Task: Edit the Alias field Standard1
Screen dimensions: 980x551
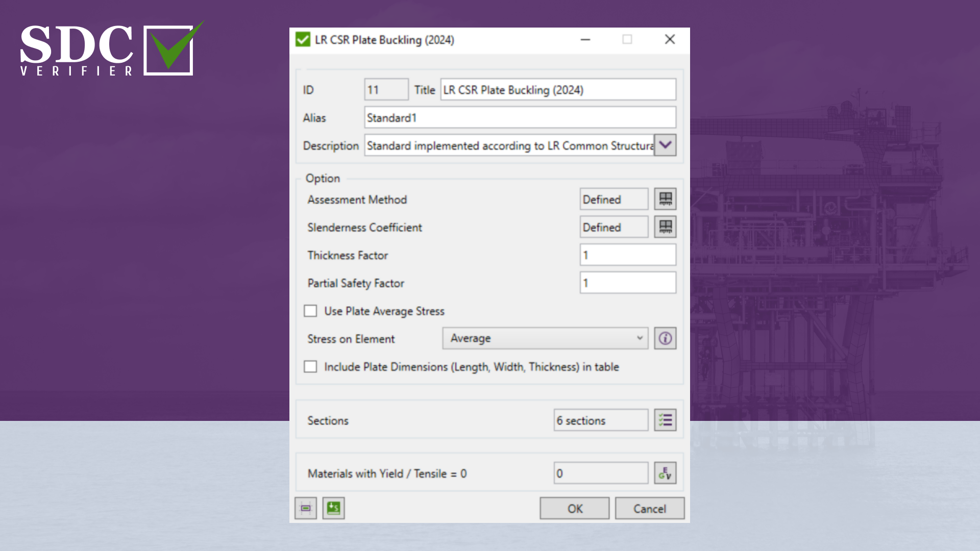Action: 520,117
